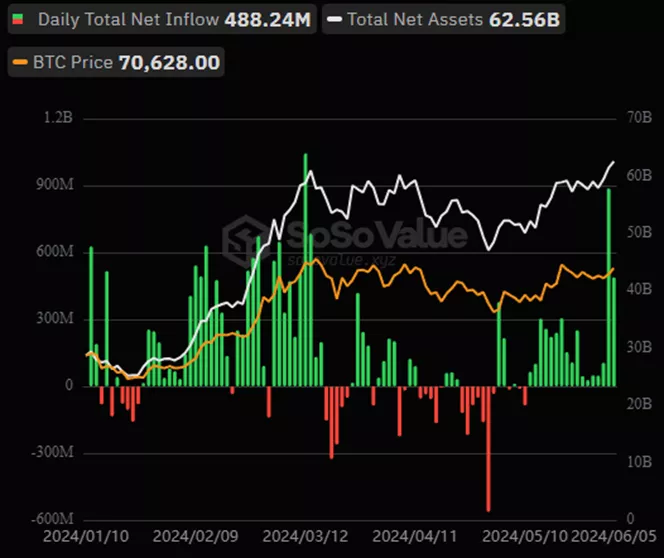Toggle the BTC Price legend series
The width and height of the screenshot is (664, 558).
(x=114, y=63)
